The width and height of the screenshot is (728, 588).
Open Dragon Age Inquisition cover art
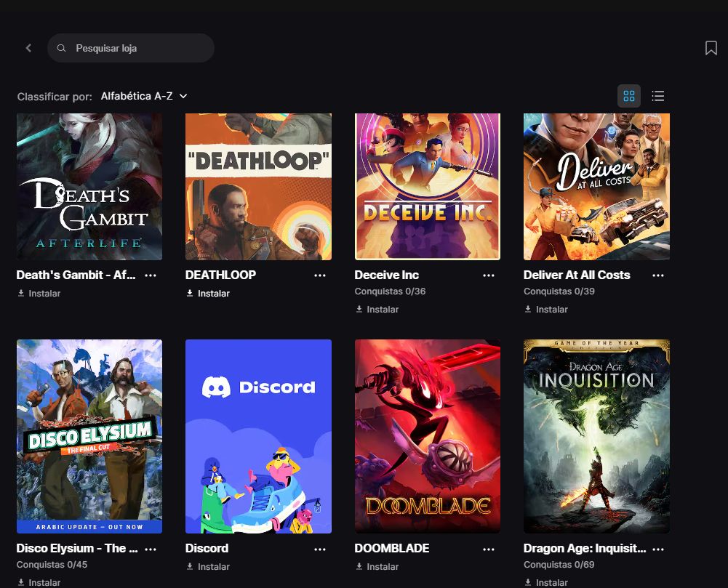click(596, 436)
